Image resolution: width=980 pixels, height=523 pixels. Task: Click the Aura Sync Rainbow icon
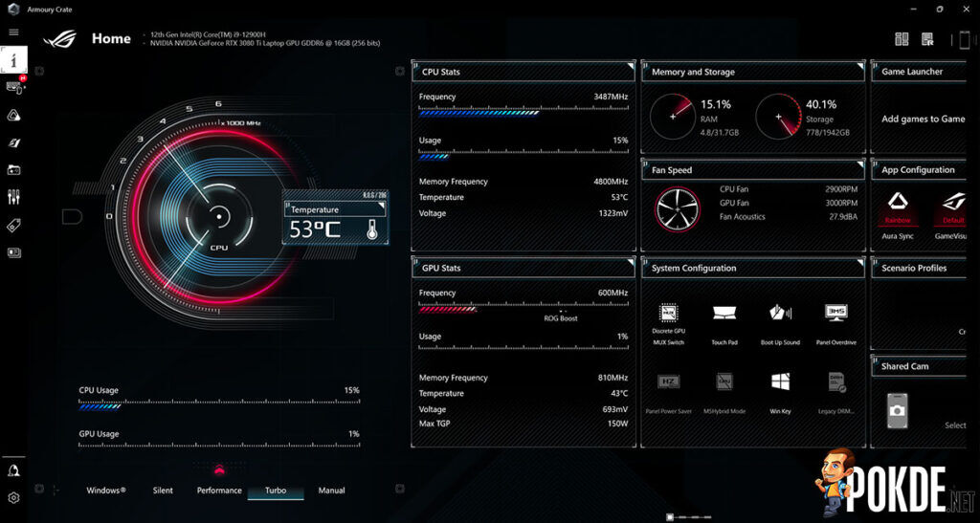[898, 202]
